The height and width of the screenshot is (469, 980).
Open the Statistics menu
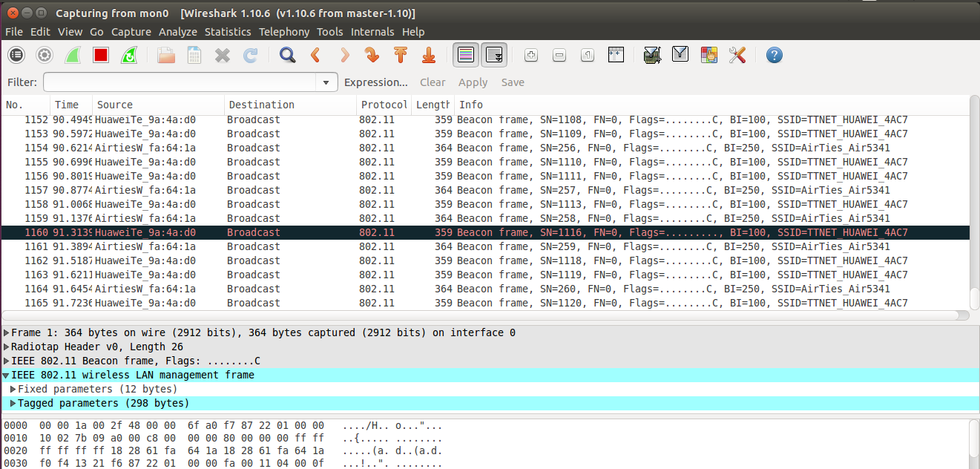228,32
